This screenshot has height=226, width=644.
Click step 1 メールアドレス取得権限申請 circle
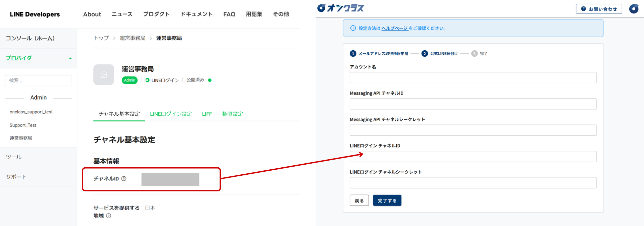coord(353,54)
